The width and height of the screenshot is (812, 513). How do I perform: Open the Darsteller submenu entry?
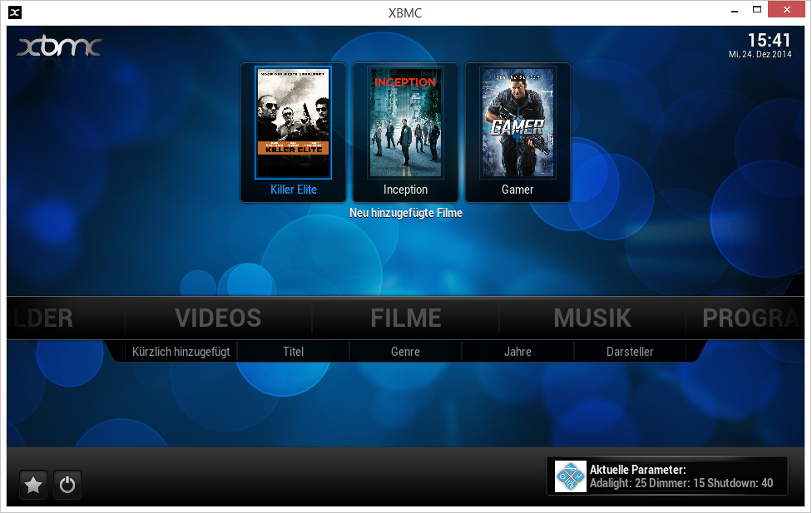[x=630, y=352]
